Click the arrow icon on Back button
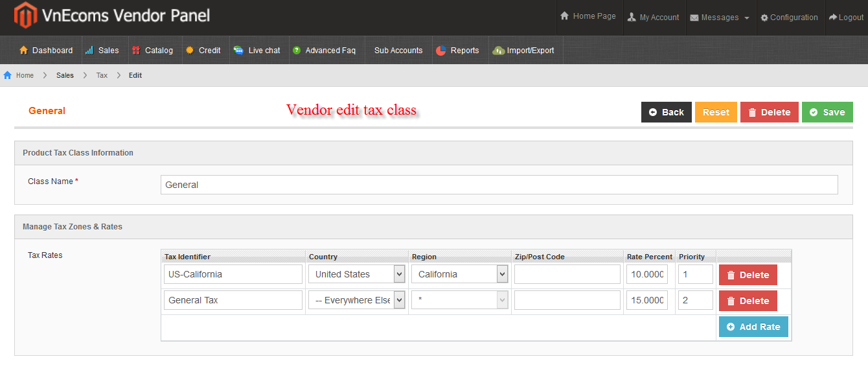Screen dimensions: 868x374 [x=653, y=112]
